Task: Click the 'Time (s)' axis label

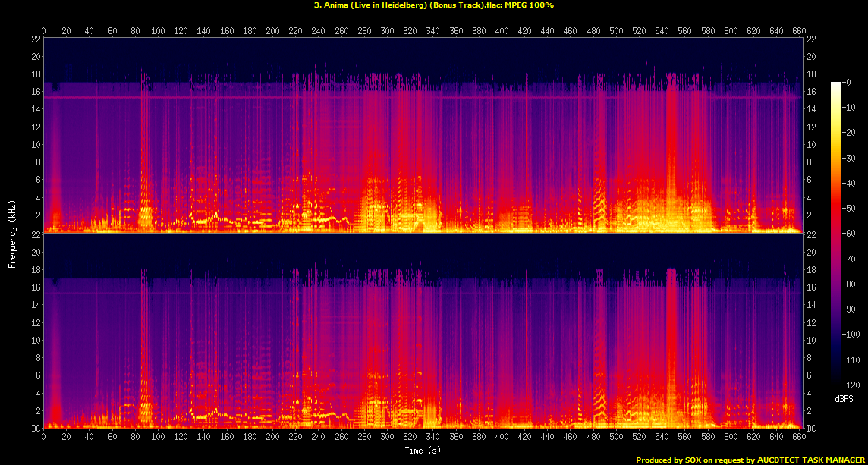Action: 422,451
